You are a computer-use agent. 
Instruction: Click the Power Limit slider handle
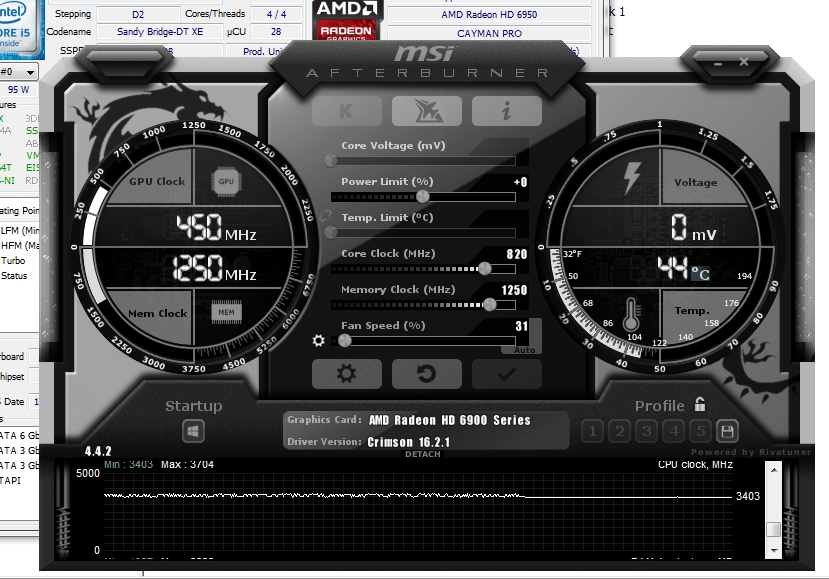click(x=422, y=197)
